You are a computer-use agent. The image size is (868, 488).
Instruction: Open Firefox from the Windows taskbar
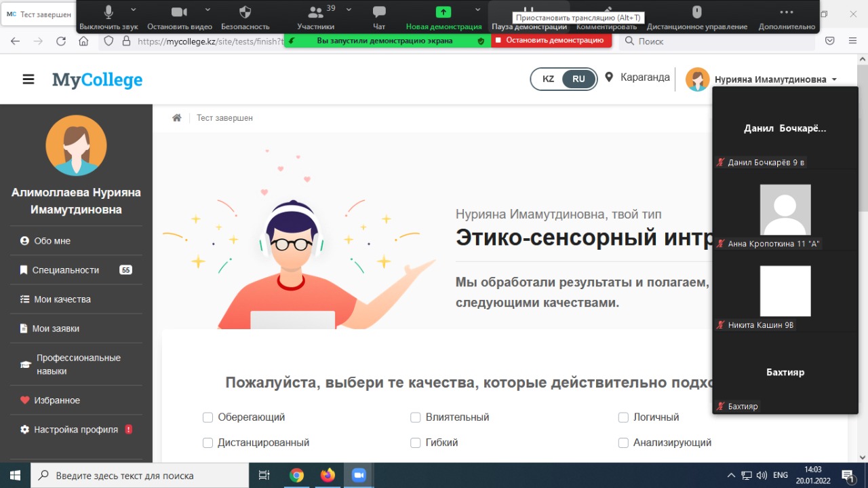point(328,475)
